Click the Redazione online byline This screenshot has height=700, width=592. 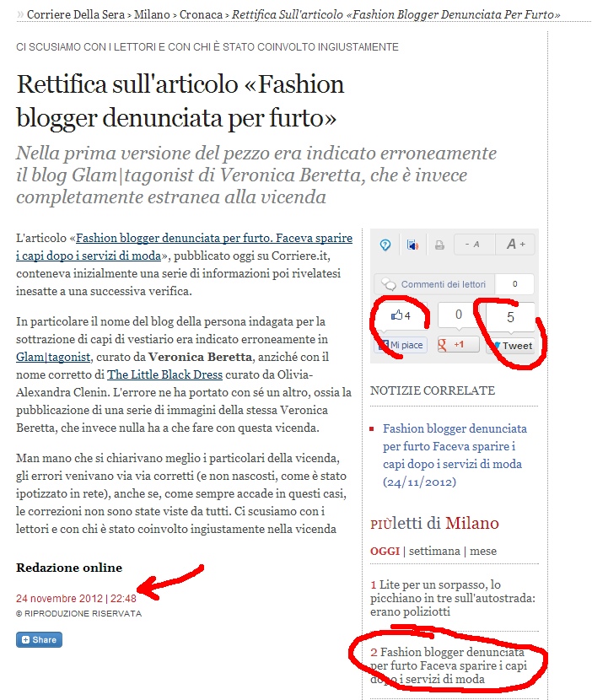pyautogui.click(x=69, y=568)
